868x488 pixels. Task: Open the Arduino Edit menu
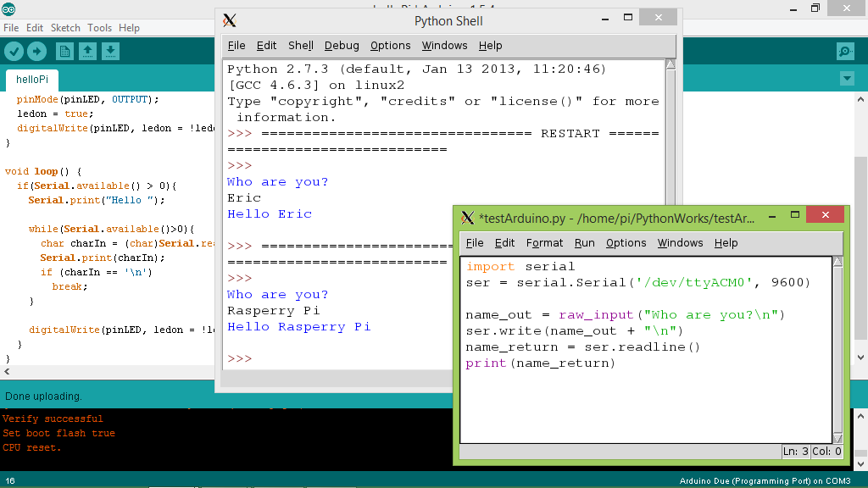tap(34, 28)
